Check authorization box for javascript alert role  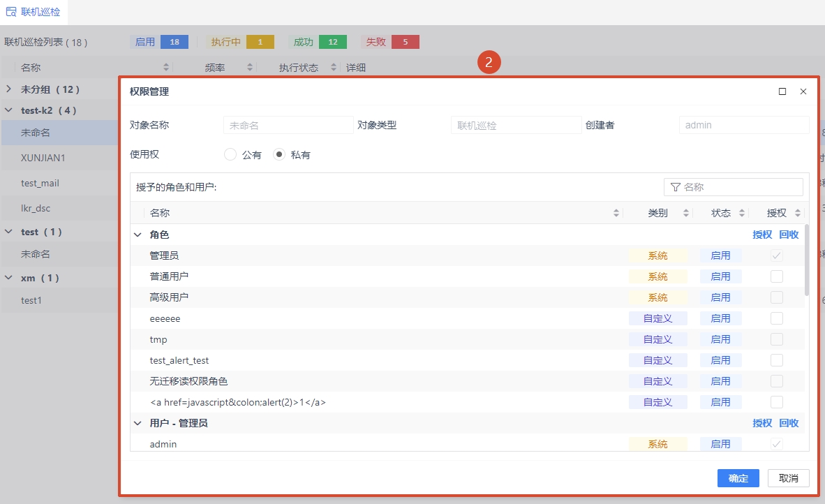click(777, 402)
